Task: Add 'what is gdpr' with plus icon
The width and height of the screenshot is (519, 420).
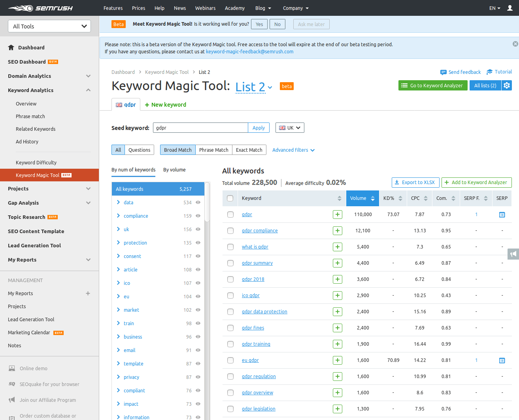Action: tap(338, 247)
